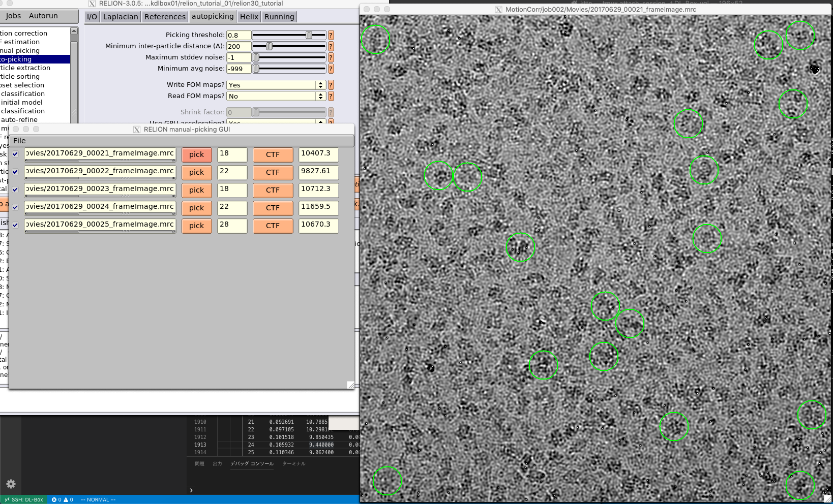This screenshot has height=504, width=833.
Task: Toggle checkbox for 00025_frameImage.mrc
Action: point(15,225)
